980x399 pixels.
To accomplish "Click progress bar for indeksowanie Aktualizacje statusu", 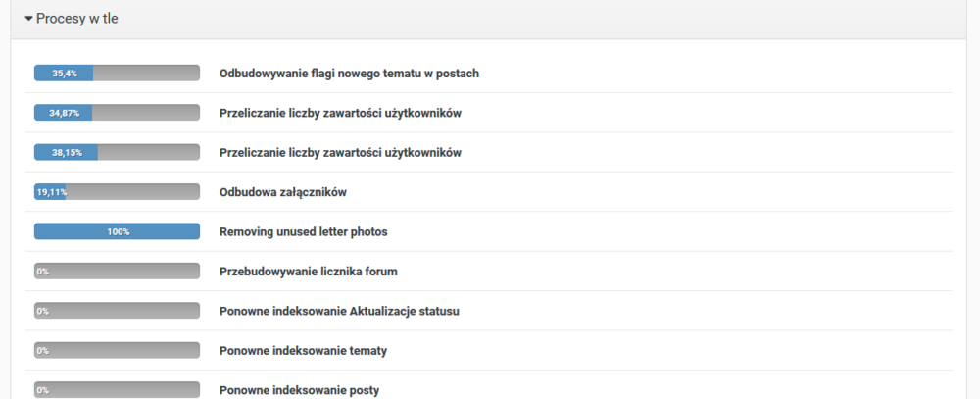I will pyautogui.click(x=117, y=311).
